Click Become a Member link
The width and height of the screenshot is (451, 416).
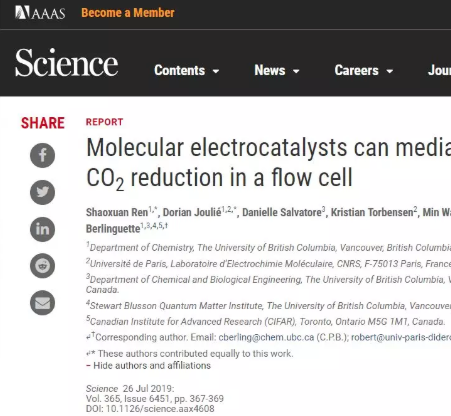pyautogui.click(x=128, y=13)
